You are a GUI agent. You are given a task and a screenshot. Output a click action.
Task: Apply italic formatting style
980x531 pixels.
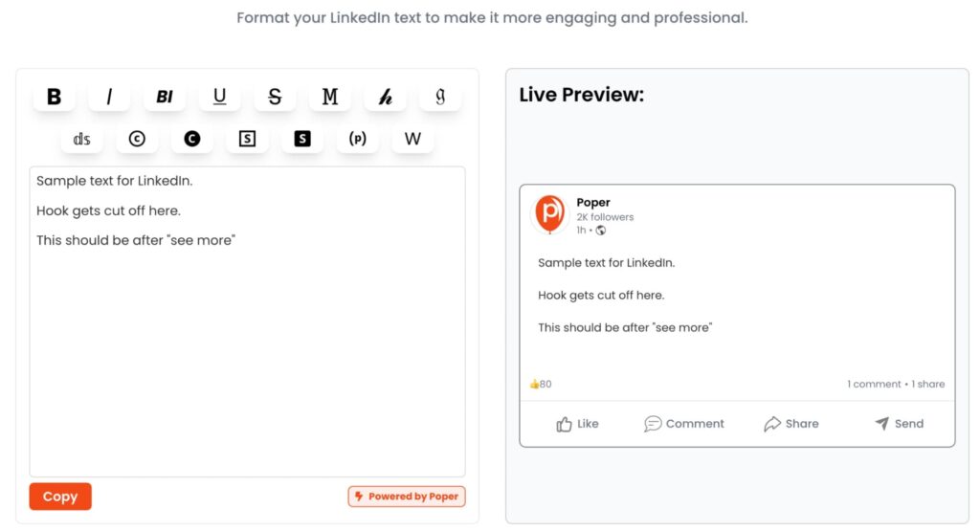pos(109,97)
